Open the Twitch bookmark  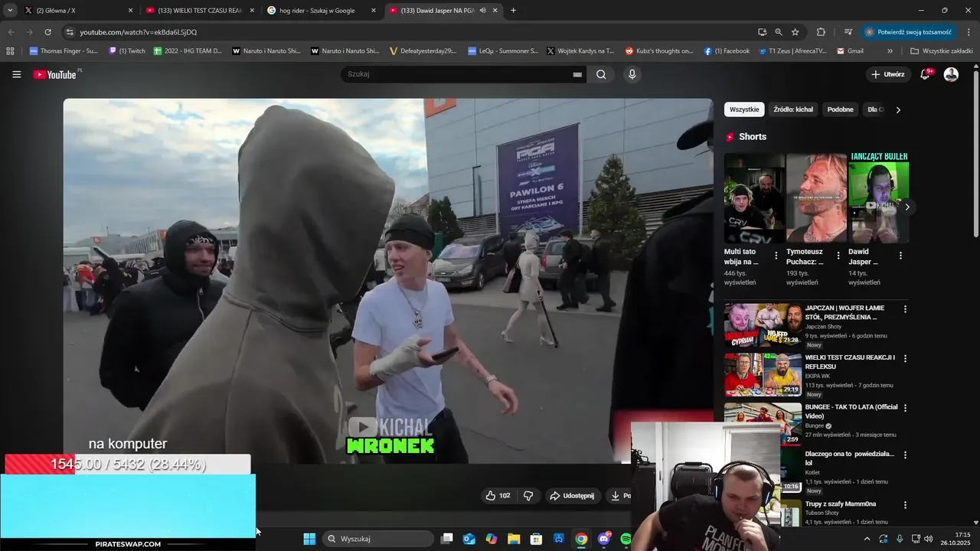tap(127, 51)
